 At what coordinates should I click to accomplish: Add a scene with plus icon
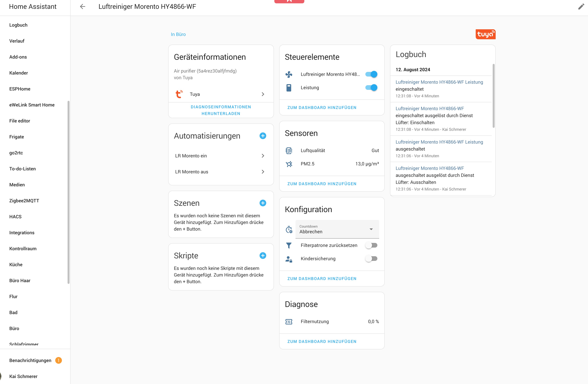(263, 203)
